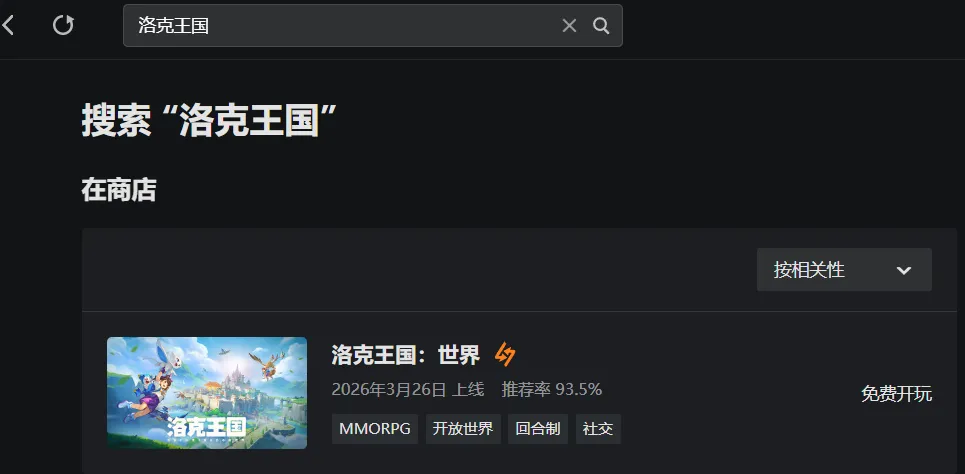Reload the page with the refresh icon
965x474 pixels.
pos(63,25)
